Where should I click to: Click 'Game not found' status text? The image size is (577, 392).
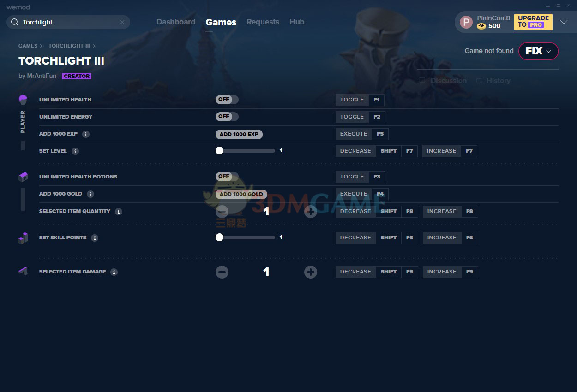click(x=489, y=51)
